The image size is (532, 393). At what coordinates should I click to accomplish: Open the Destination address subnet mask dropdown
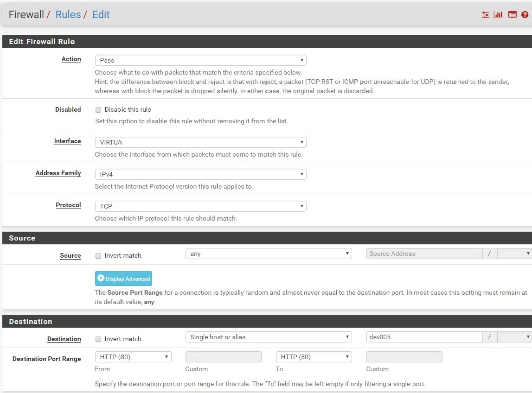pyautogui.click(x=514, y=337)
